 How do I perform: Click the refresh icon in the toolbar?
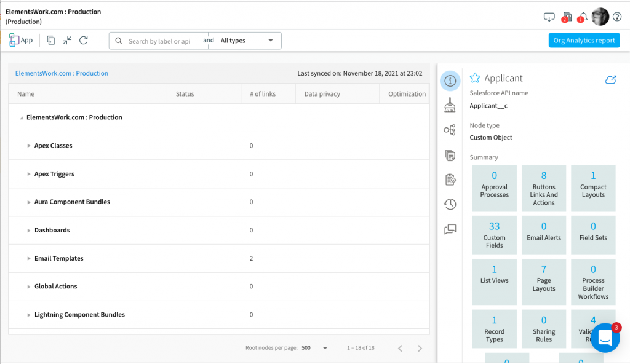click(84, 40)
